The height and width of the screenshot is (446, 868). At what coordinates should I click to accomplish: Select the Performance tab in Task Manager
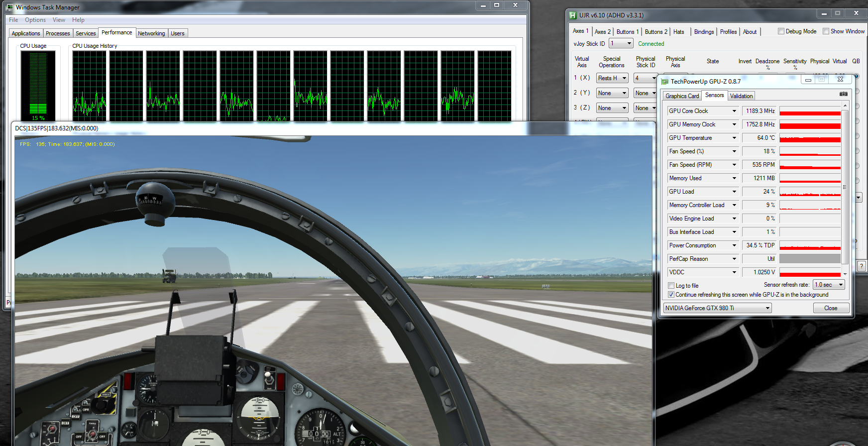(117, 32)
